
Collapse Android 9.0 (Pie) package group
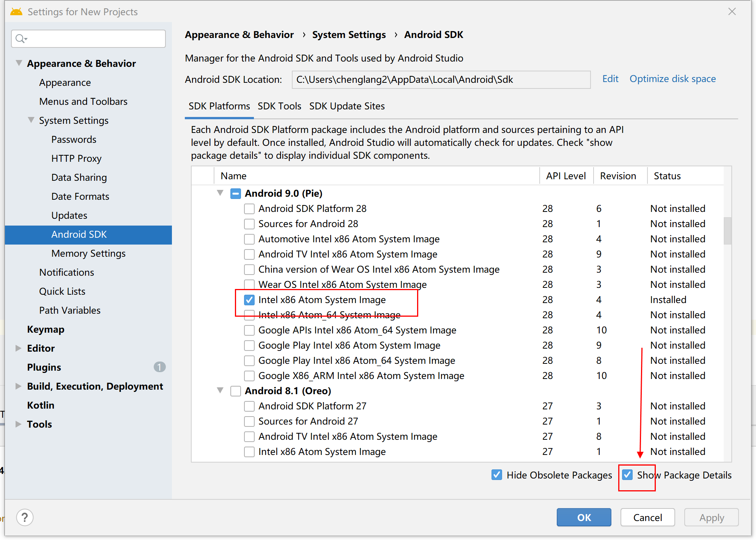(x=220, y=193)
